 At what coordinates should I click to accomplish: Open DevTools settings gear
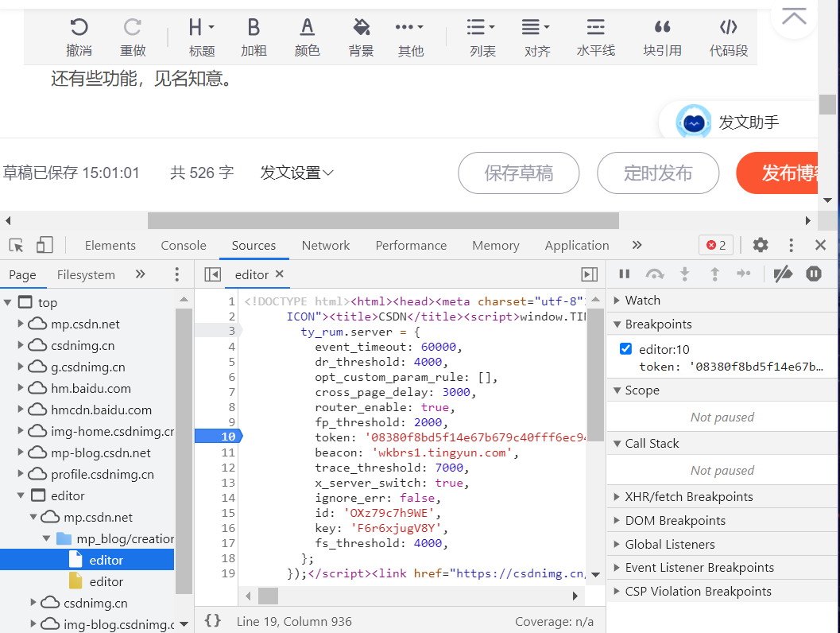tap(761, 246)
